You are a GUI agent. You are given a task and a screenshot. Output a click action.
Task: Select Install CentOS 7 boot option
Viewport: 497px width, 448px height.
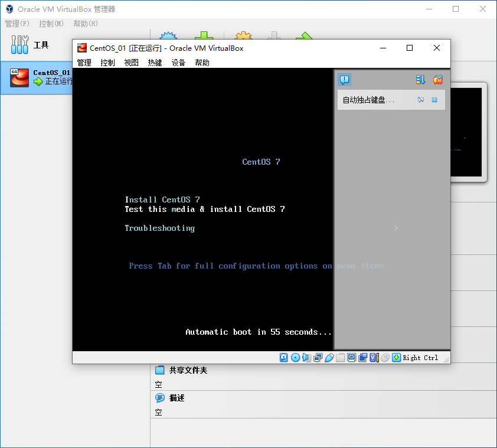tap(162, 200)
